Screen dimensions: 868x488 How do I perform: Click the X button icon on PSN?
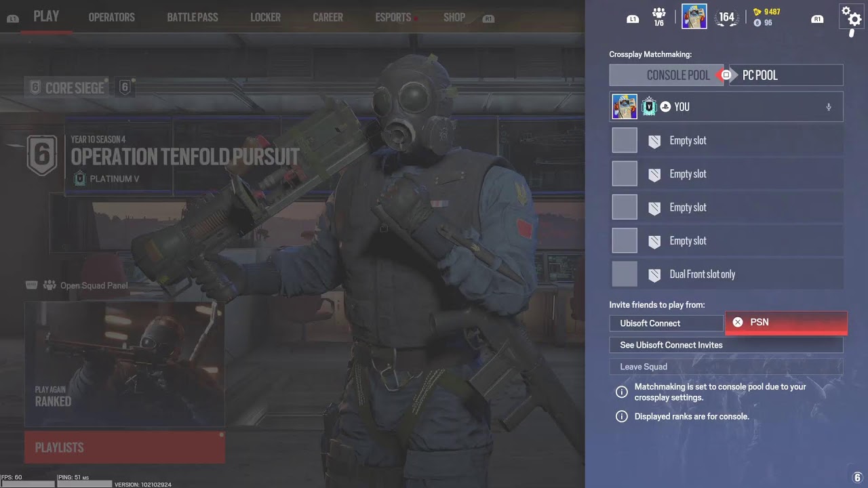[738, 323]
